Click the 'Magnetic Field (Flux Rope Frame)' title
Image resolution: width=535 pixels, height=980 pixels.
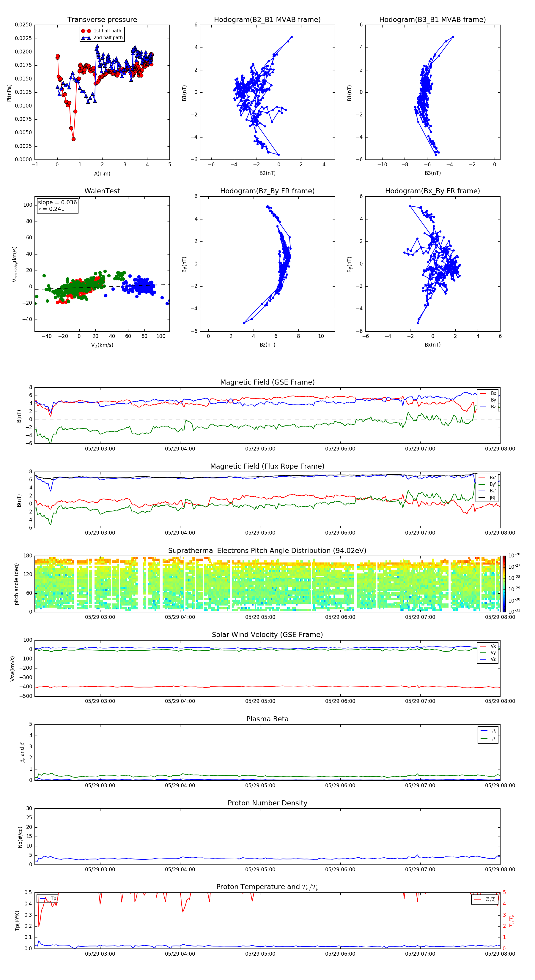(x=267, y=467)
